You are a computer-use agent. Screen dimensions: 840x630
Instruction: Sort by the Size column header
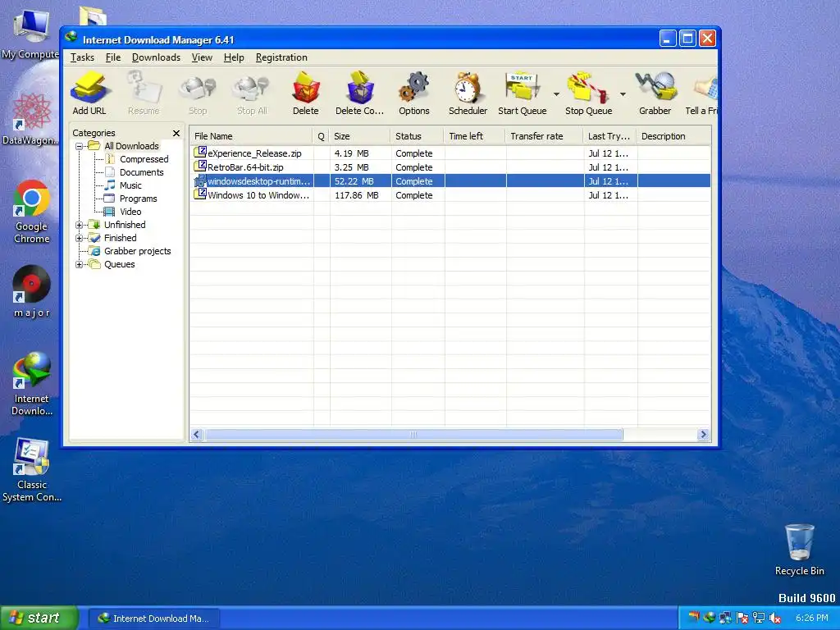click(359, 136)
